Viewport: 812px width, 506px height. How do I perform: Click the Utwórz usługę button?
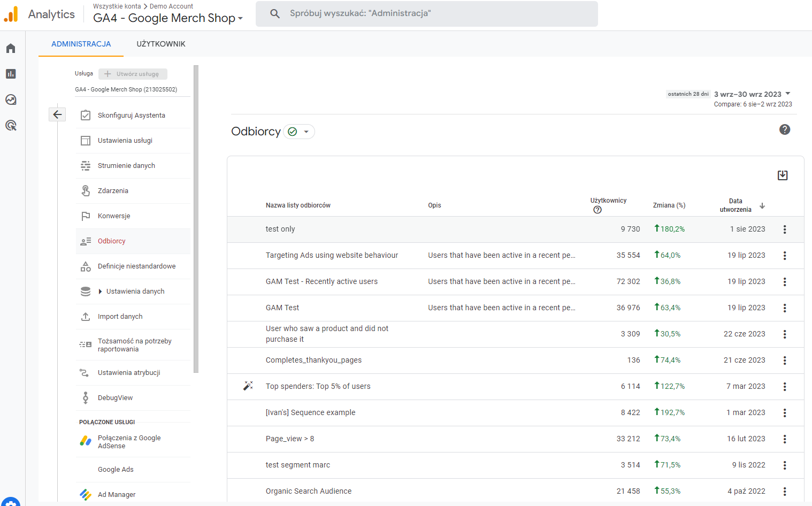coord(133,74)
